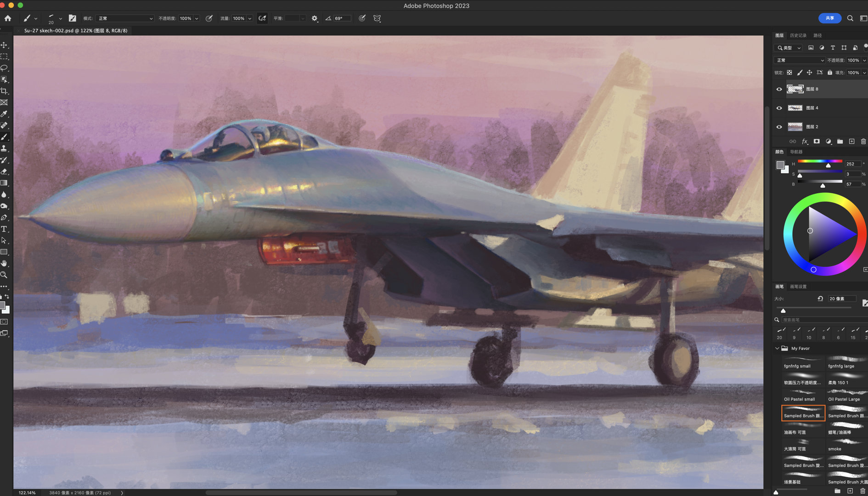Screen dimensions: 868x496
Task: Select the Lasso tool
Action: tap(4, 68)
